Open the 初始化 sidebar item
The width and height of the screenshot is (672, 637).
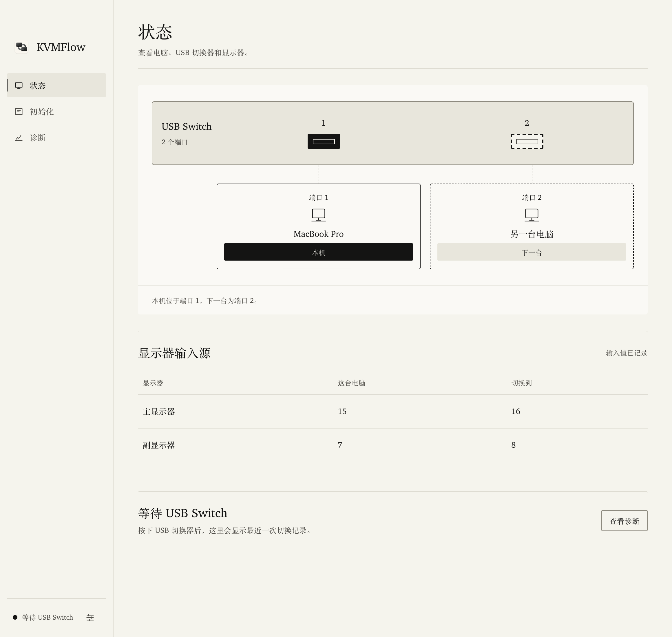(x=56, y=111)
